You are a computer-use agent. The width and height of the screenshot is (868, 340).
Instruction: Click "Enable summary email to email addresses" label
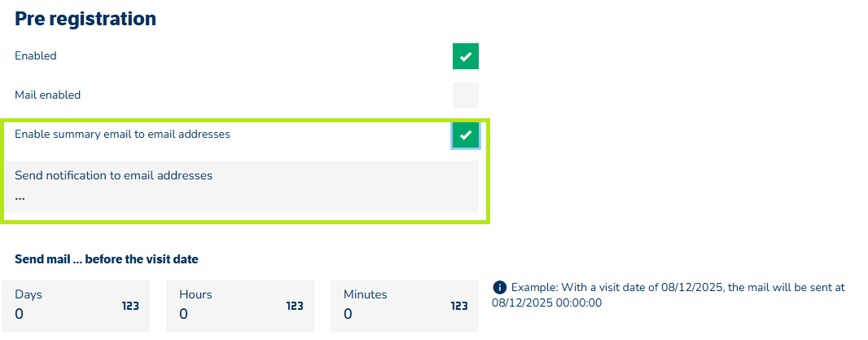(122, 135)
